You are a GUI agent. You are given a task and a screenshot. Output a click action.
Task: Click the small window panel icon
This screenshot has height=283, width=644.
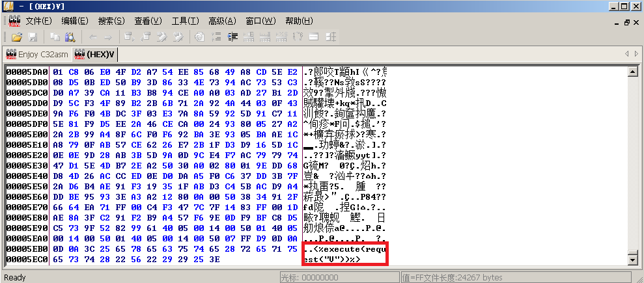click(315, 37)
